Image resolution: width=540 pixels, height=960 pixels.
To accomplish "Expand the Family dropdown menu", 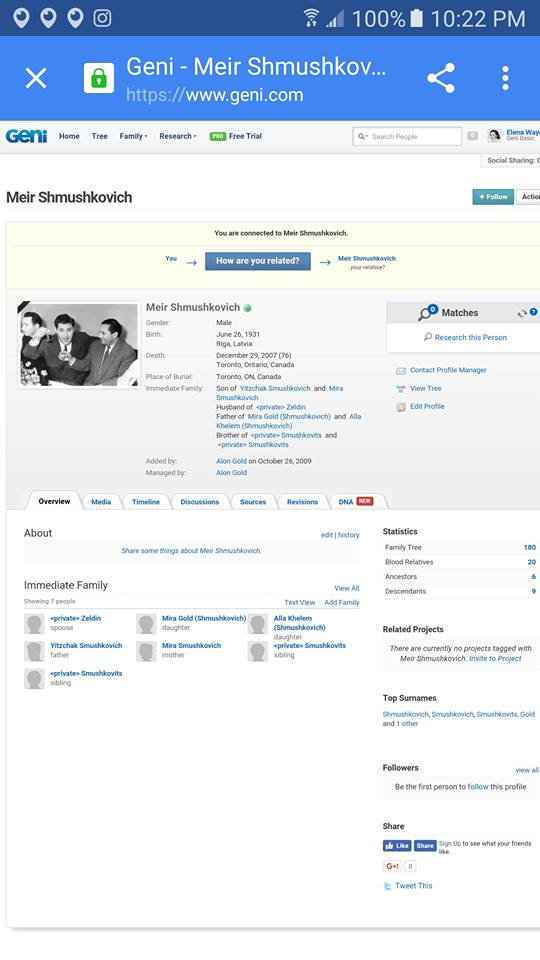I will pyautogui.click(x=133, y=136).
